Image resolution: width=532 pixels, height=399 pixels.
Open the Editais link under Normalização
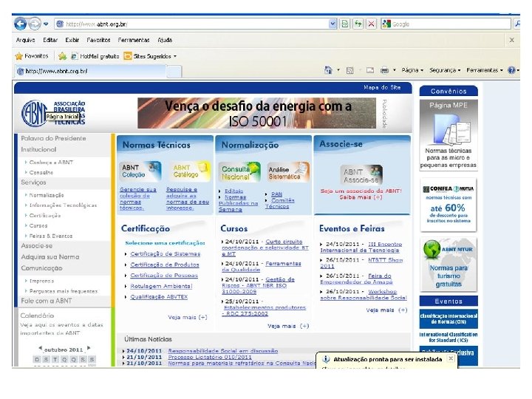click(233, 191)
